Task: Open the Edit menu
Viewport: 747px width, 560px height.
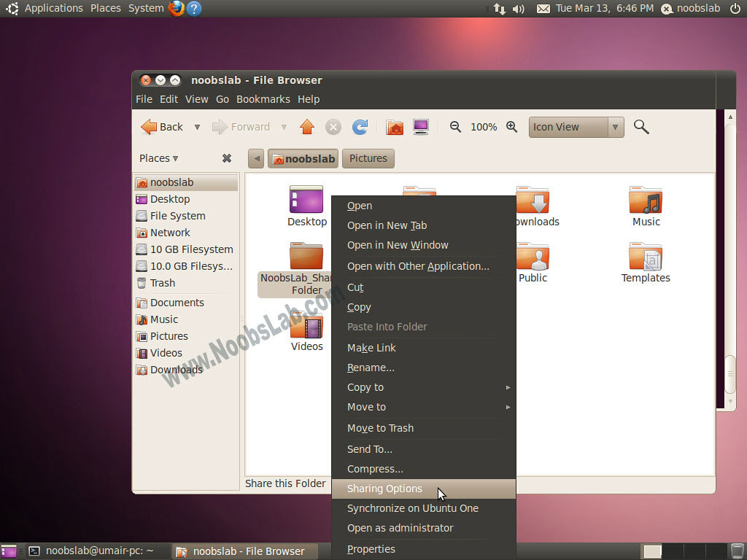Action: [169, 99]
